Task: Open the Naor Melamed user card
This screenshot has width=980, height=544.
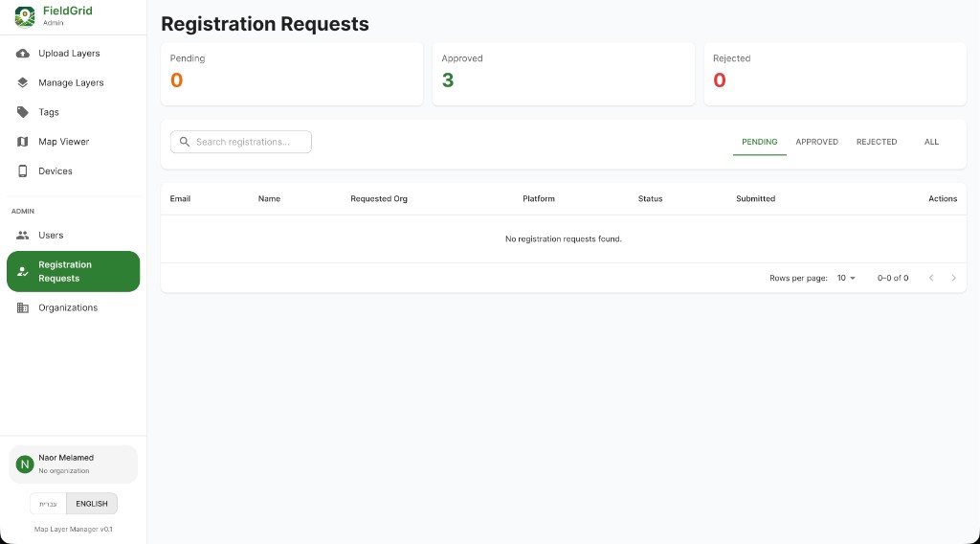Action: click(x=73, y=464)
